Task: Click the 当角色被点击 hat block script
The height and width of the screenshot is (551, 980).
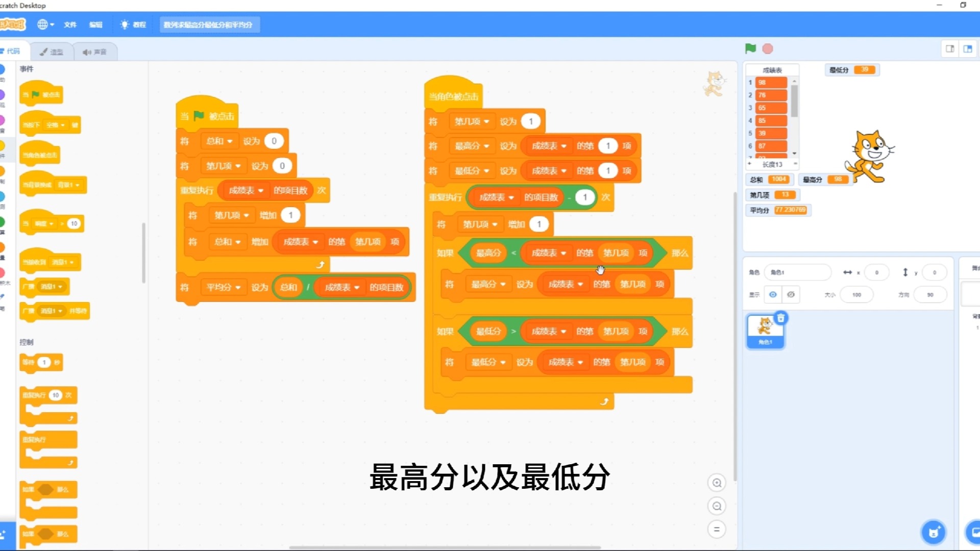Action: [x=453, y=96]
